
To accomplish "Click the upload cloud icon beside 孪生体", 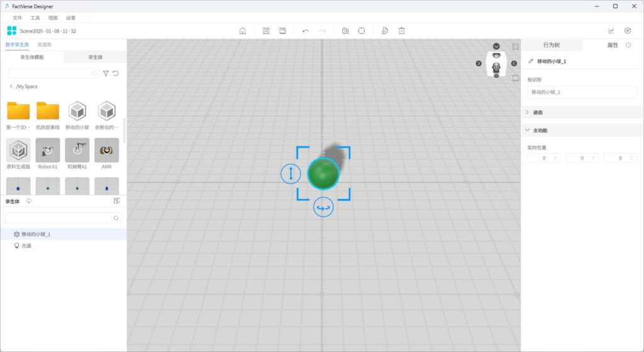I will [x=29, y=202].
